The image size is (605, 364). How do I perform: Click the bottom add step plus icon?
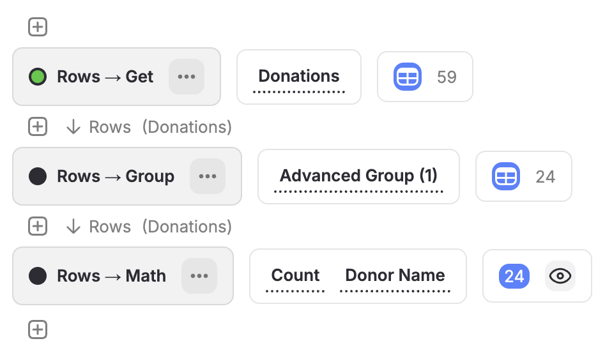38,330
